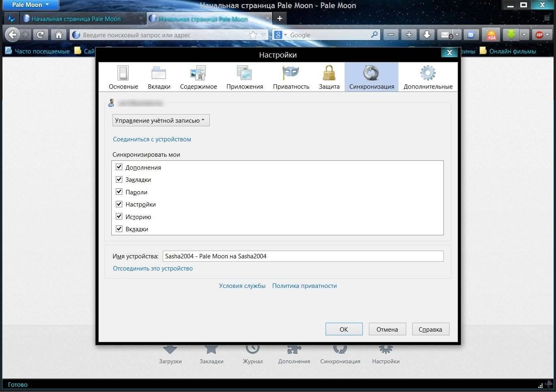
Task: Click the pinned tab icon on the tab bar
Action: pyautogui.click(x=12, y=18)
